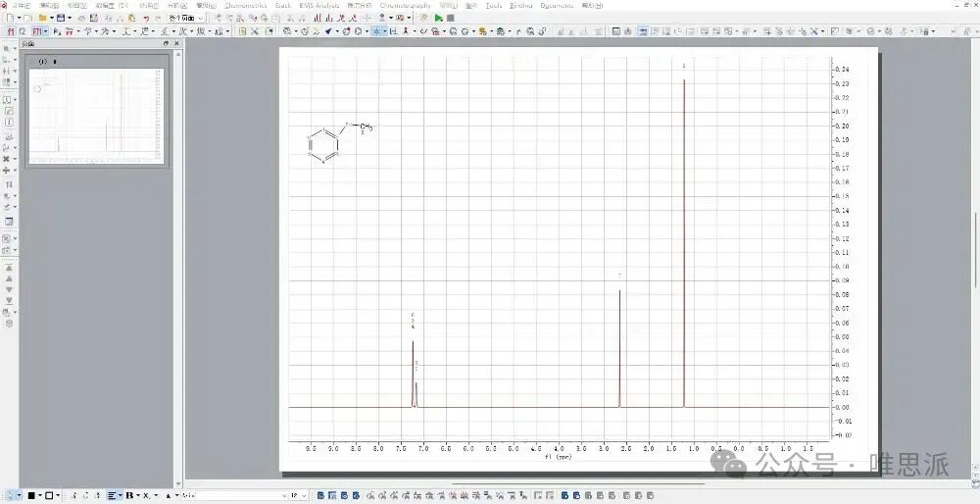This screenshot has width=980, height=504.
Task: Open dropdown arrow next to save icon
Action: tap(69, 18)
